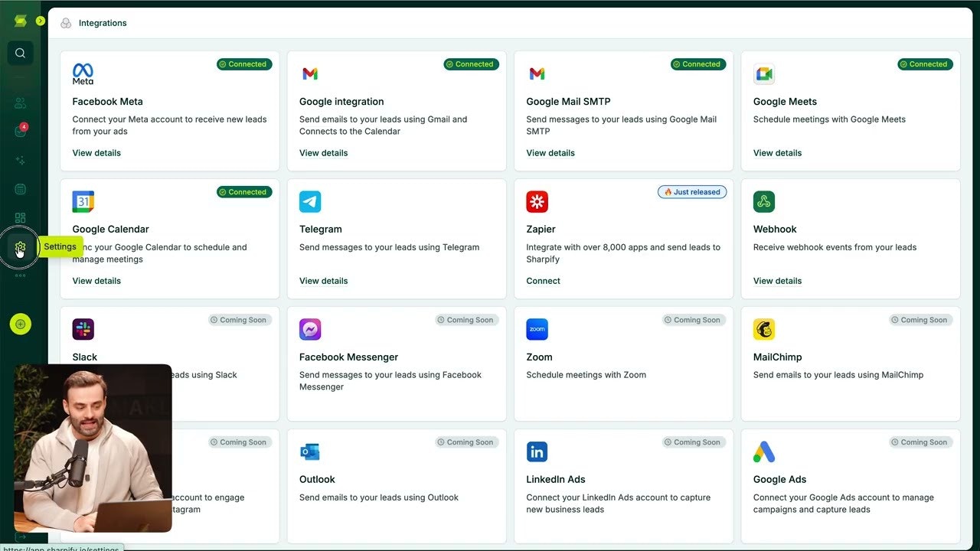Open Settings gear icon in sidebar
This screenshot has height=551, width=980.
point(21,247)
